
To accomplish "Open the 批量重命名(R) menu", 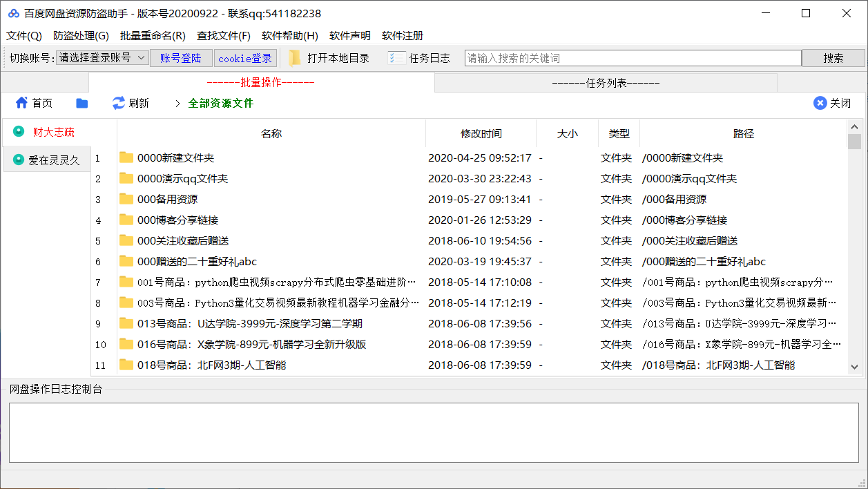I will pos(153,36).
